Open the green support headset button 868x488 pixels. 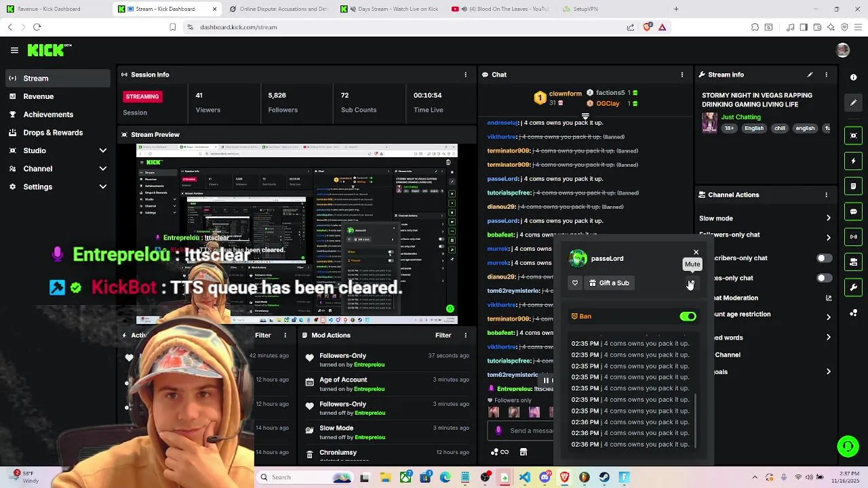tap(848, 447)
